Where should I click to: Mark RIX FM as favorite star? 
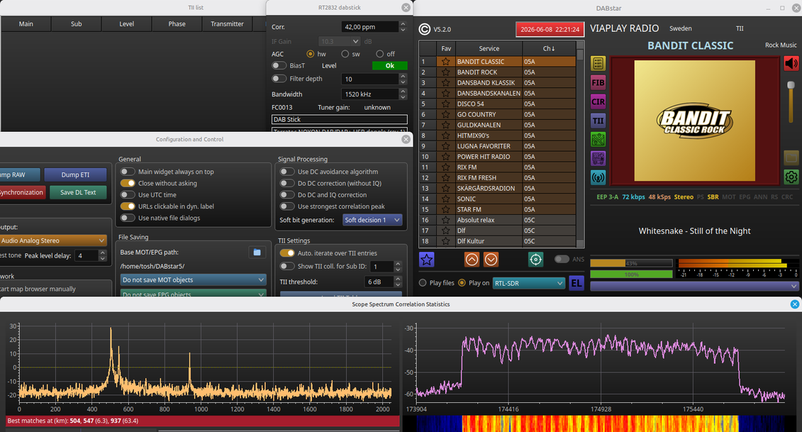click(446, 167)
